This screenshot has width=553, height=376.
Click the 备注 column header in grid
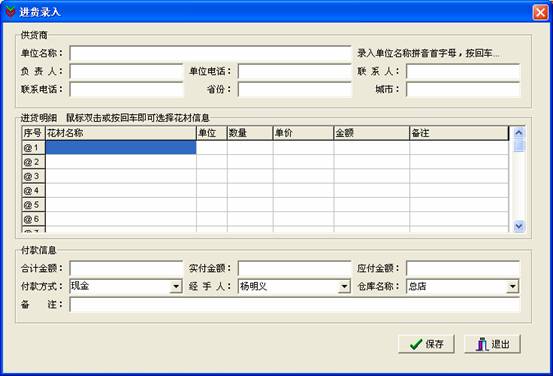tap(459, 133)
